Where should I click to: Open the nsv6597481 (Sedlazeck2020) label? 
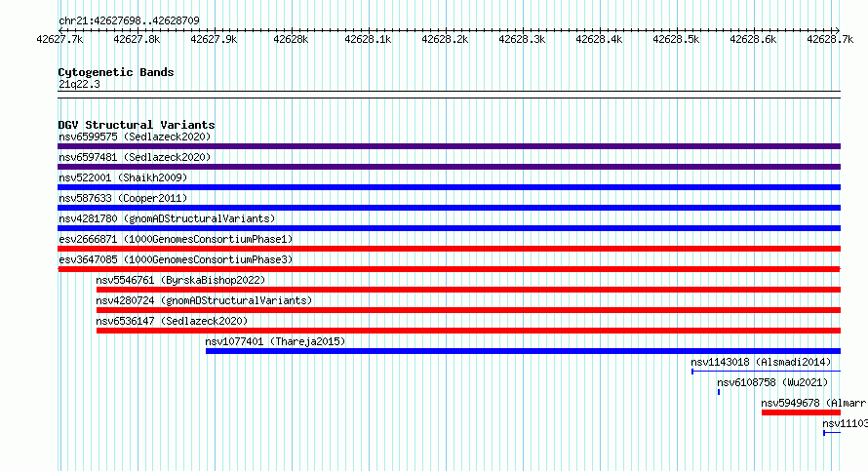pos(135,157)
